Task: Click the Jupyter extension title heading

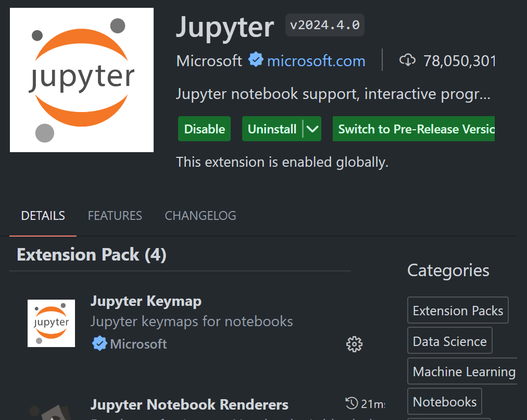Action: click(225, 27)
